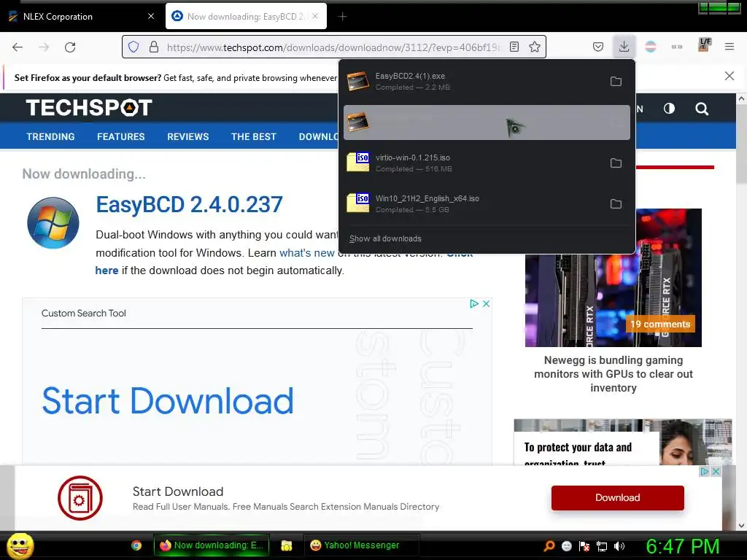Image resolution: width=747 pixels, height=560 pixels.
Task: Select the Now downloading: EasyBCD tab
Action: pos(246,16)
